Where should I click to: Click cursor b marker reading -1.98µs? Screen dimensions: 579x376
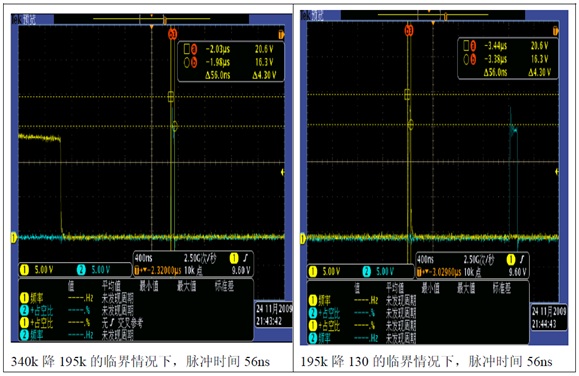click(193, 62)
